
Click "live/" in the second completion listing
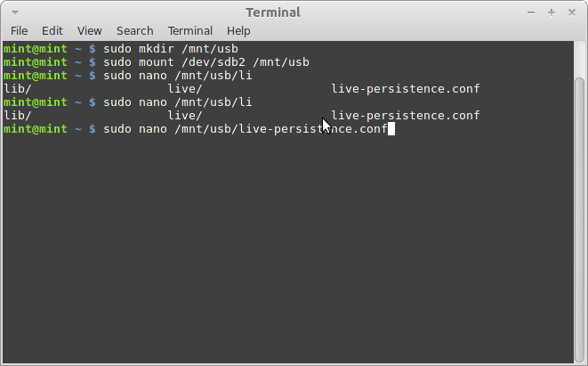click(x=185, y=116)
